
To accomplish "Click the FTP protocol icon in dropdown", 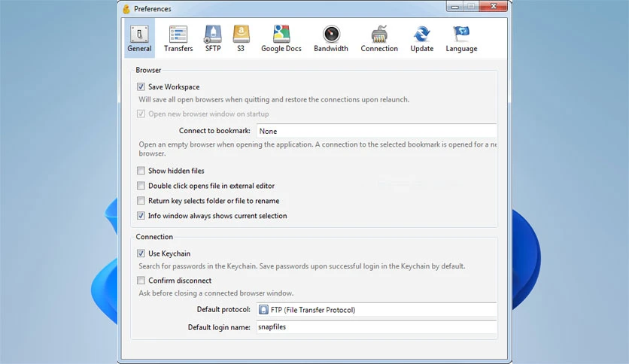I will (263, 310).
